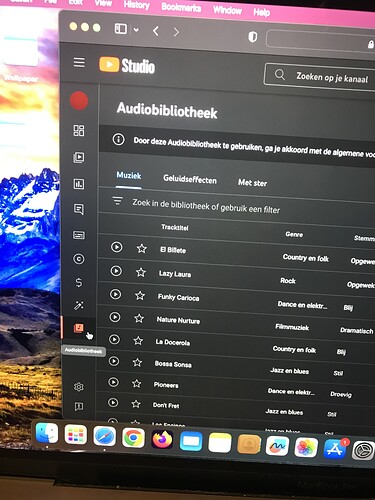Play the Funky Carioca track preview
375x500 pixels.
pyautogui.click(x=115, y=294)
